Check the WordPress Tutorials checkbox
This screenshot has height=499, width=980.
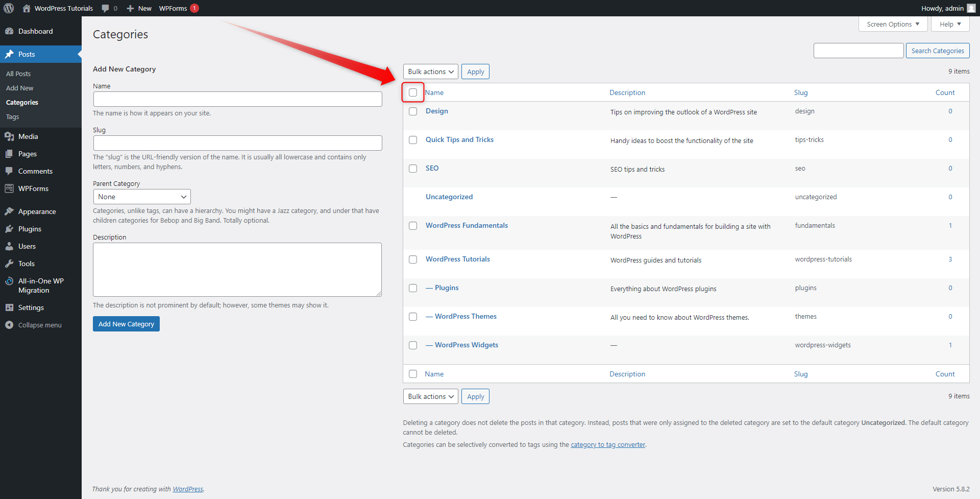[x=413, y=259]
